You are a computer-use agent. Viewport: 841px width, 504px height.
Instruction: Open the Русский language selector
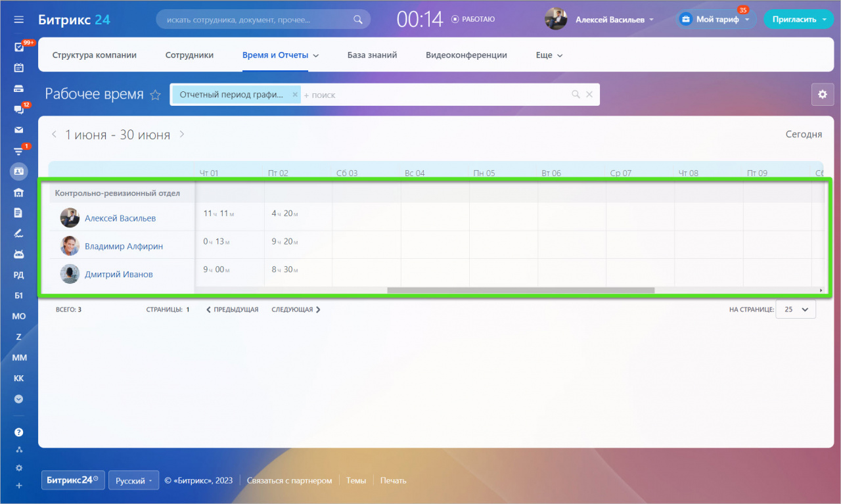133,480
